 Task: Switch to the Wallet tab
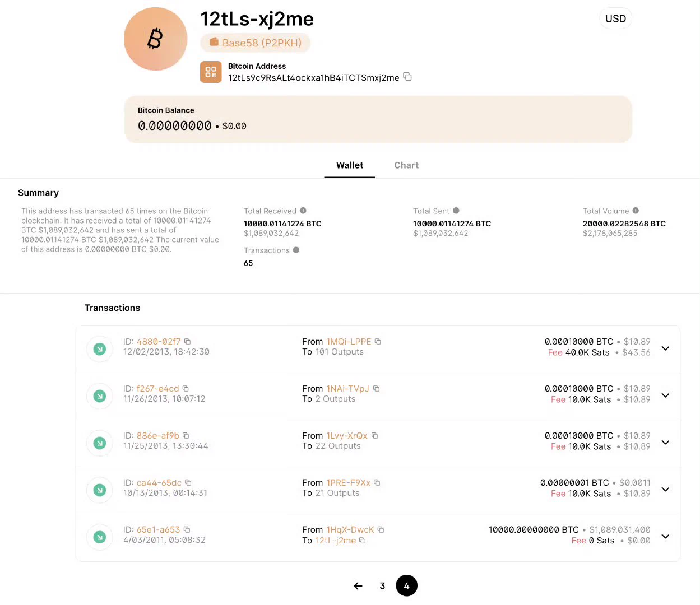click(350, 165)
